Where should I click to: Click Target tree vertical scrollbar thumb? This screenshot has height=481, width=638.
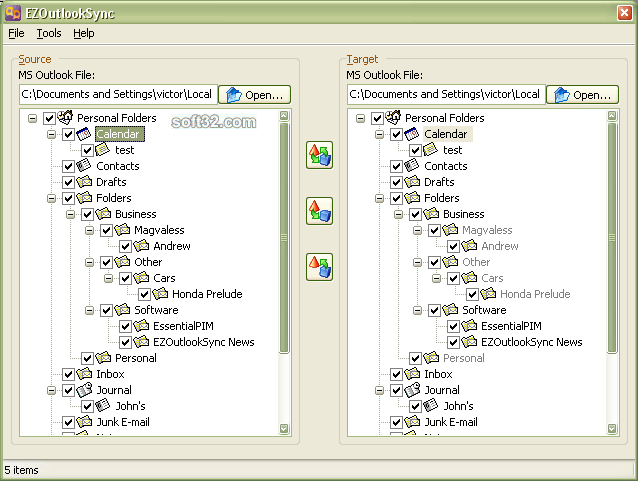tap(612, 238)
